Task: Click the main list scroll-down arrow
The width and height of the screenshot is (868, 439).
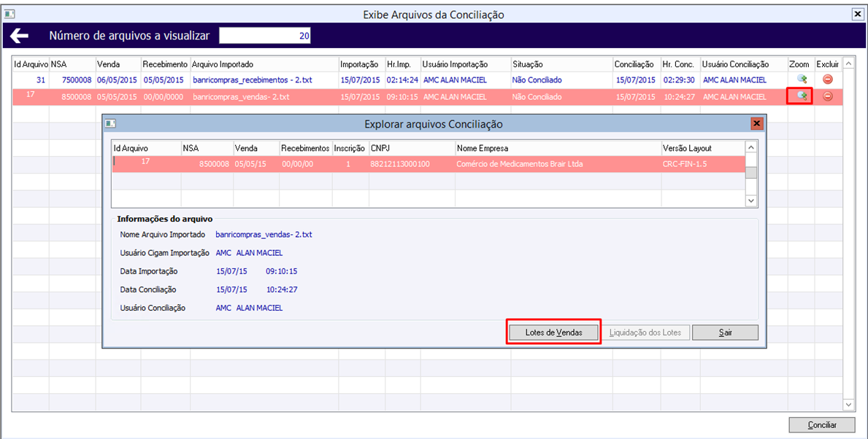Action: (x=848, y=405)
